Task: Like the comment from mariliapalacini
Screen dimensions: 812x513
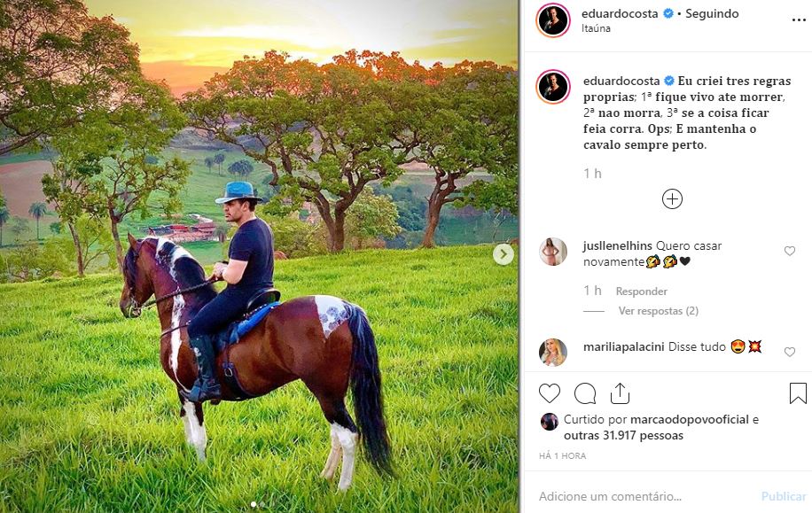Action: coord(789,352)
